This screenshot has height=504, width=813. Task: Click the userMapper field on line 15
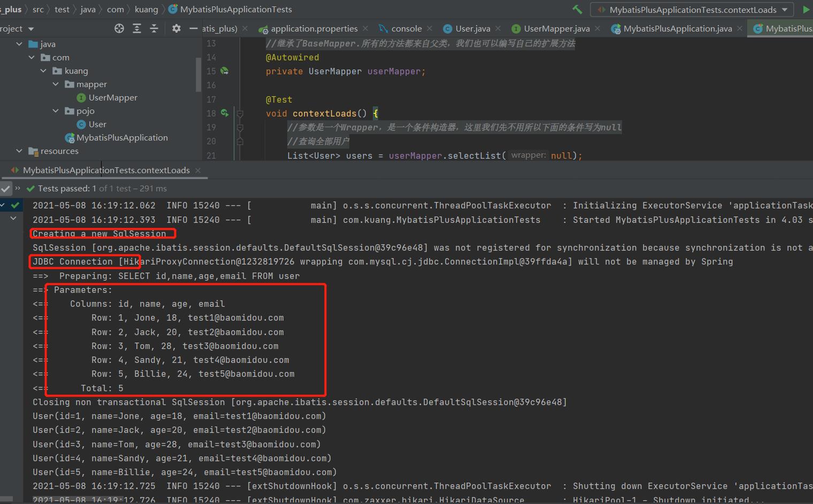coord(394,71)
